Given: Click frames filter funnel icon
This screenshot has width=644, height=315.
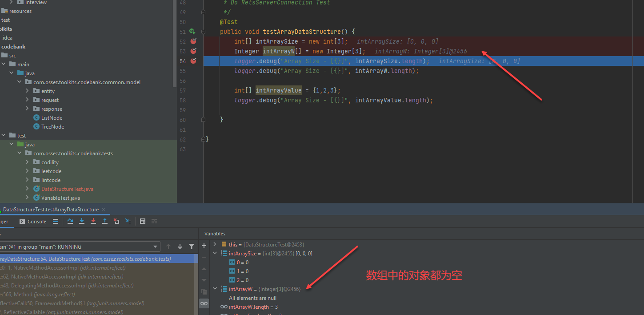Looking at the screenshot, I should coord(192,246).
